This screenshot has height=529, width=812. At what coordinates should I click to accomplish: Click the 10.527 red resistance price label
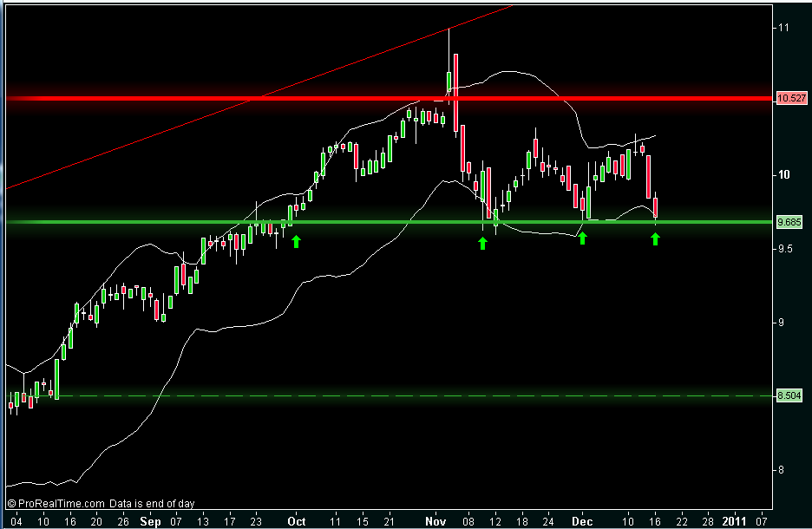pos(791,98)
